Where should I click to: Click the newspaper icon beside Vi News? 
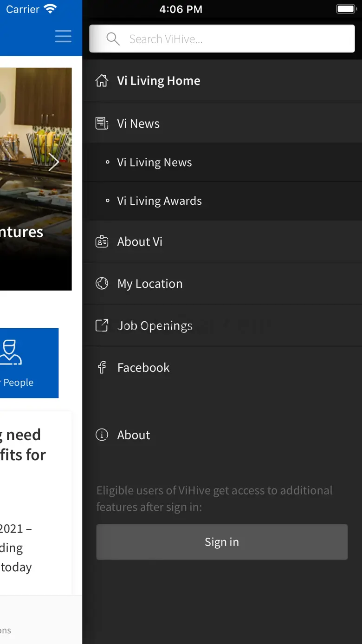coord(102,124)
